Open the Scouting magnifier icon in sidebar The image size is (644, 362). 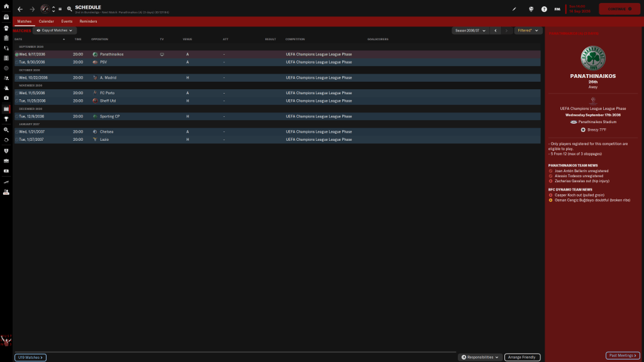pyautogui.click(x=6, y=129)
